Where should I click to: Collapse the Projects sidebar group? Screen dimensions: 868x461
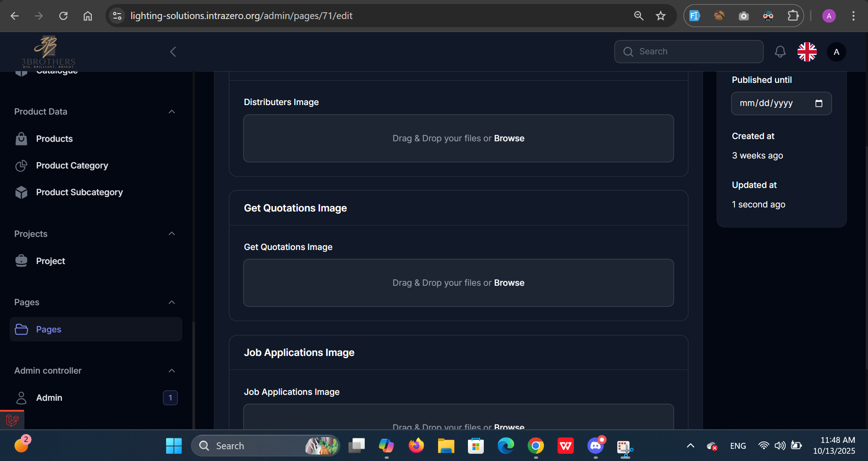pyautogui.click(x=172, y=234)
